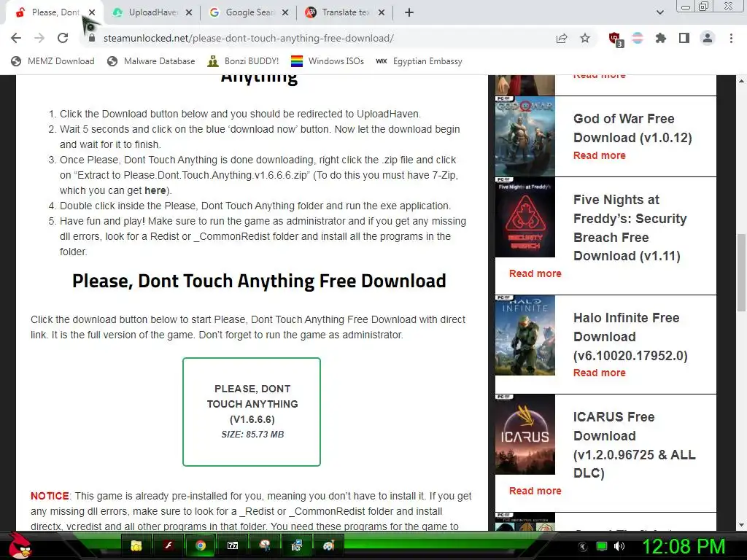Open the Malware Database bookmark

point(151,61)
